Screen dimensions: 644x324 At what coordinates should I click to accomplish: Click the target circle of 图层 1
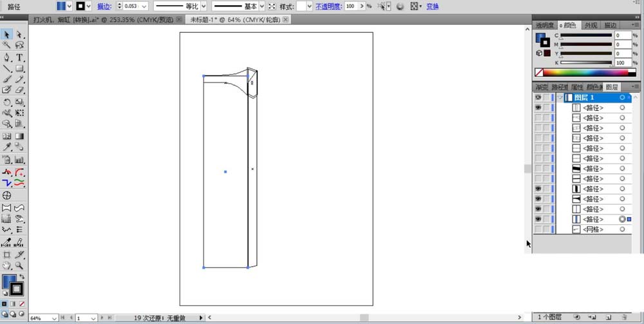tap(622, 97)
